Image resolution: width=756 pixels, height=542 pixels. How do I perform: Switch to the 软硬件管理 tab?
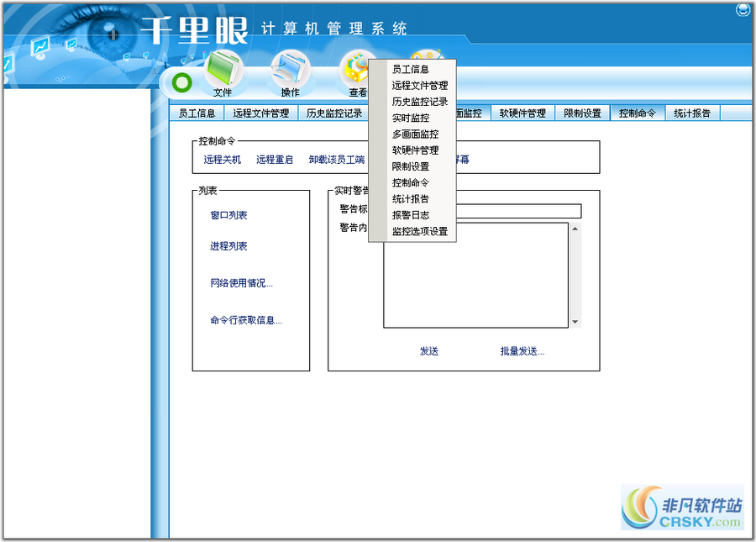pos(522,113)
